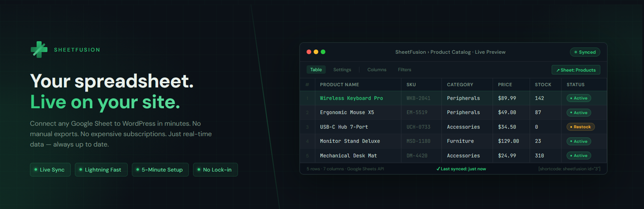The height and width of the screenshot is (209, 644).
Task: Click the $129.00 price cell
Action: click(508, 141)
